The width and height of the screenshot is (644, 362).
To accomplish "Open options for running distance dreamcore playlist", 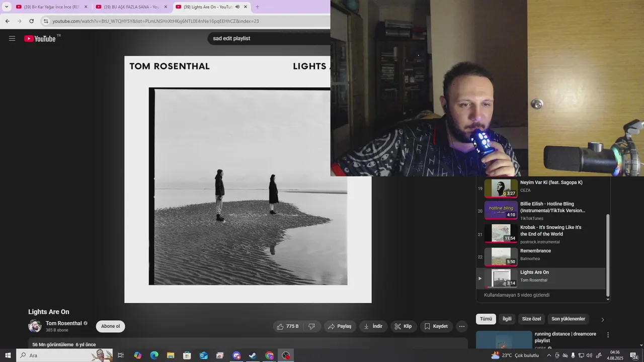I will pos(608,335).
